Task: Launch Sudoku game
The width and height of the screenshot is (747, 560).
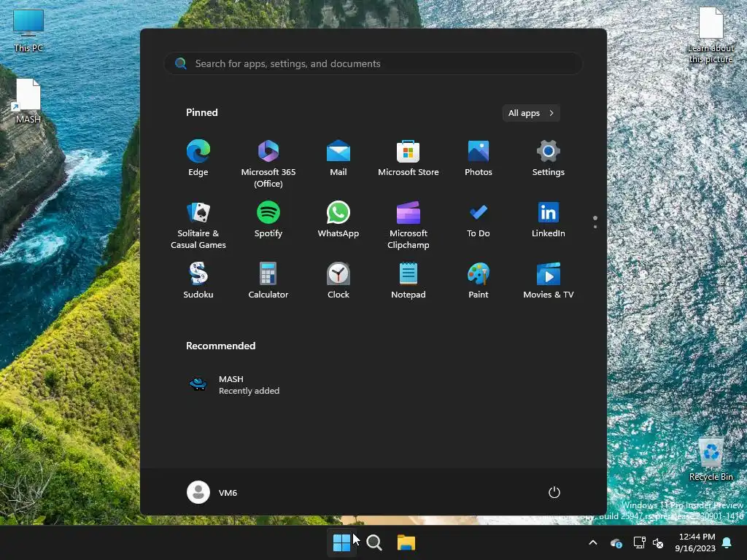Action: (198, 281)
